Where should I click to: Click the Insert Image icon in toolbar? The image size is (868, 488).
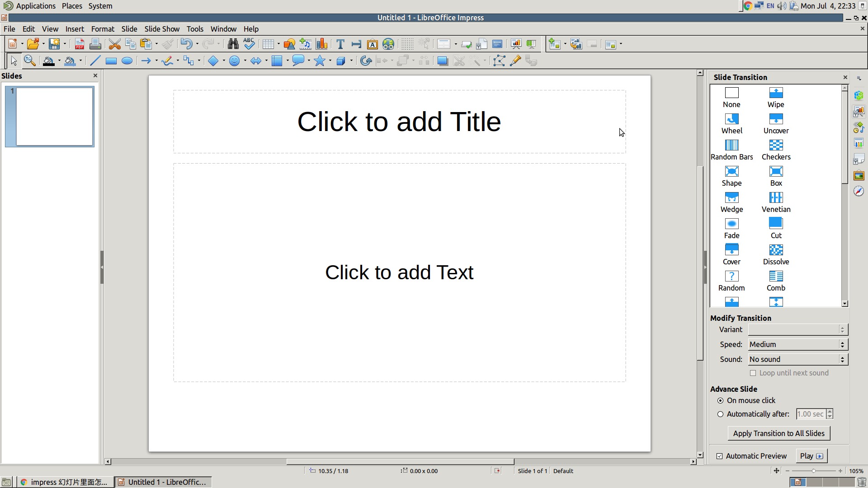point(290,44)
